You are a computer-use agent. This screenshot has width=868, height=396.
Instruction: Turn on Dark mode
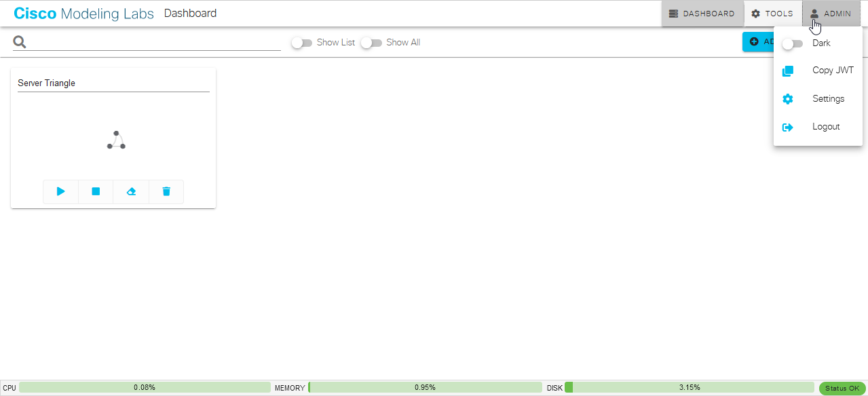[792, 43]
